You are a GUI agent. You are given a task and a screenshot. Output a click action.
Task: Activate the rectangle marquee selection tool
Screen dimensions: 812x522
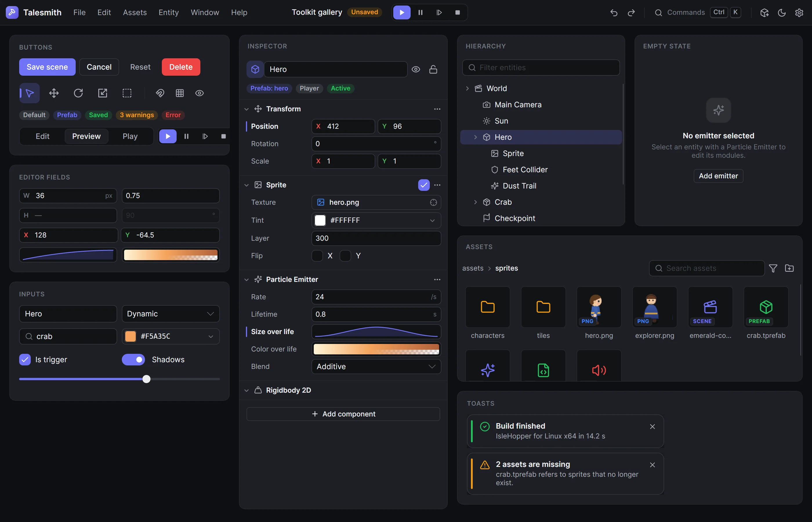click(x=127, y=93)
